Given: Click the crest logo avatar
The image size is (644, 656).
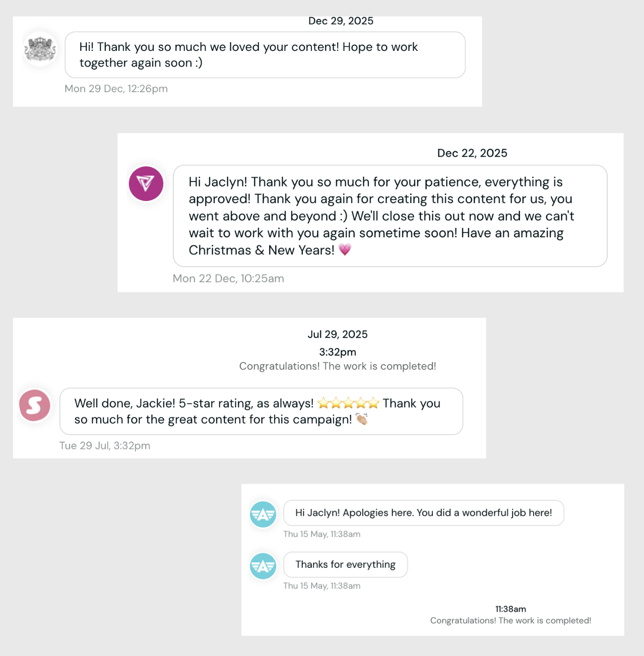Looking at the screenshot, I should click(x=40, y=49).
